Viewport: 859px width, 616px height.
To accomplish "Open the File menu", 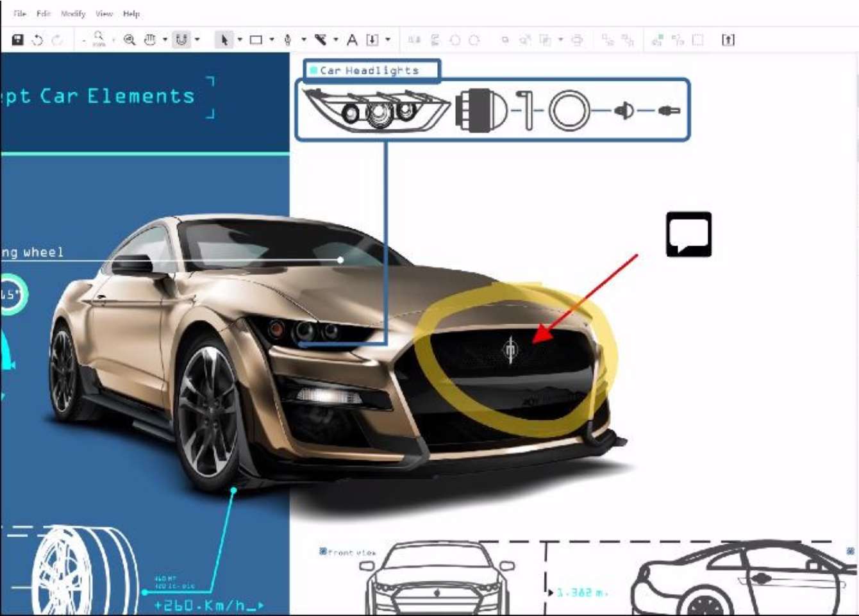I will tap(20, 13).
